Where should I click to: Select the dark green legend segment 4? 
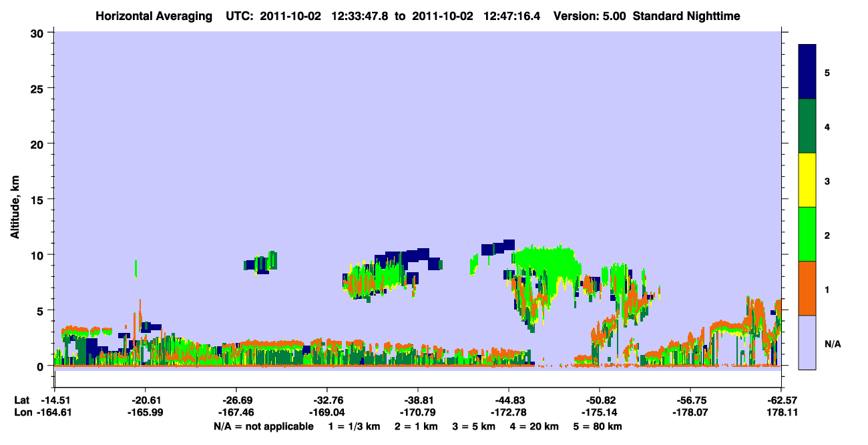pyautogui.click(x=807, y=126)
